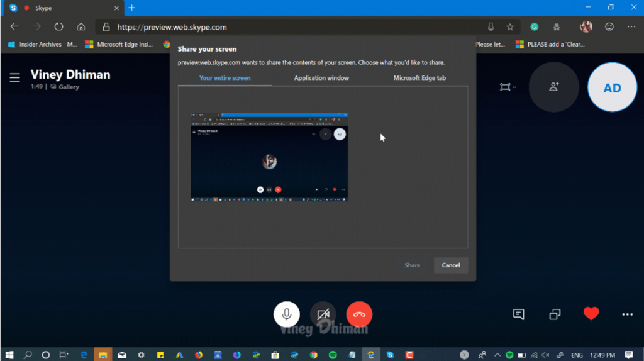Viewport: 644px width, 361px height.
Task: Click the address bar URL
Action: 172,27
